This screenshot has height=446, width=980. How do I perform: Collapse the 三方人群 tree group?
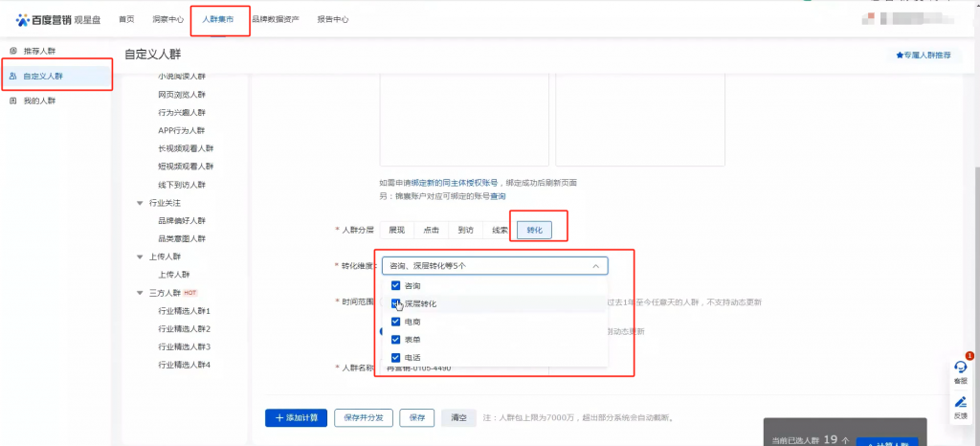tap(140, 293)
